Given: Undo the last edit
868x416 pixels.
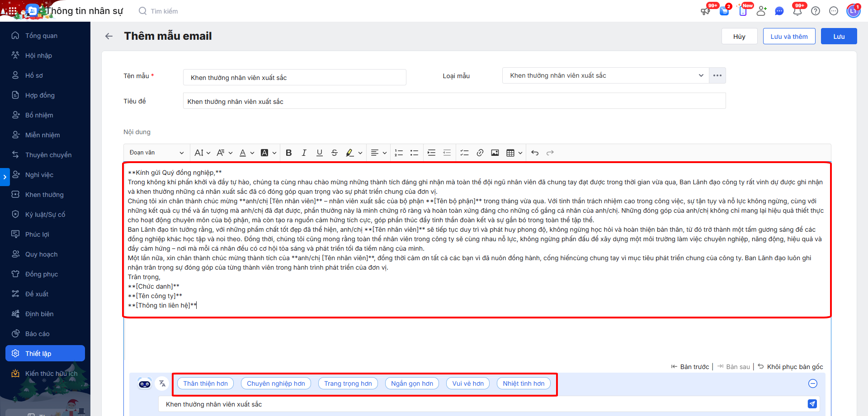Looking at the screenshot, I should tap(535, 153).
